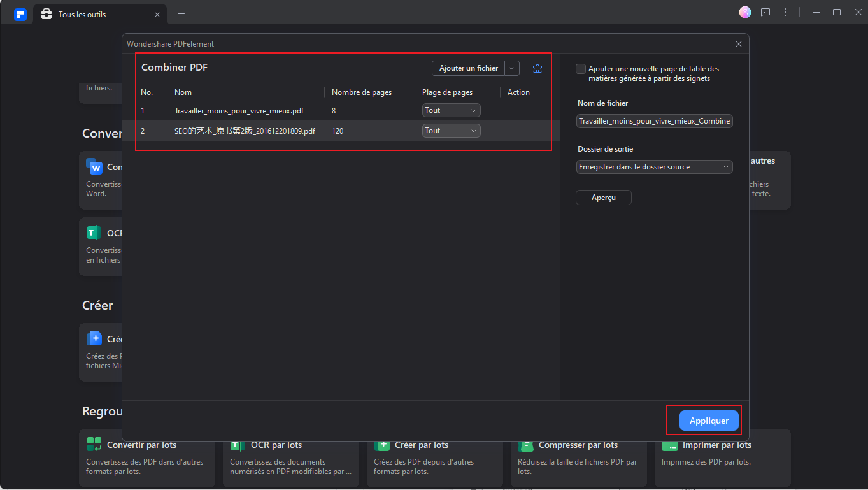Image resolution: width=868 pixels, height=490 pixels.
Task: Open page range dropdown for Travailler_moins_pour_vivre_mieux.pdf
Action: tap(452, 110)
